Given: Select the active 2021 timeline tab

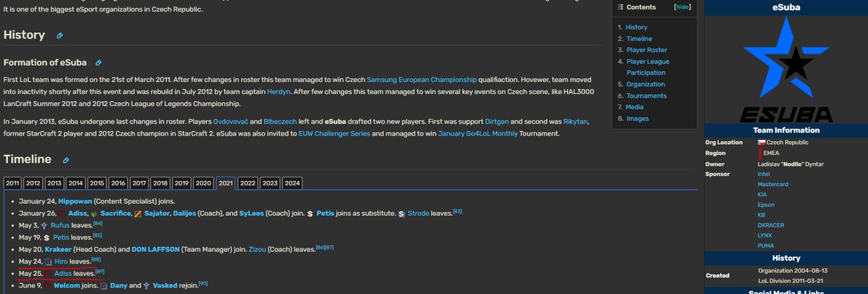Looking at the screenshot, I should coord(226,183).
